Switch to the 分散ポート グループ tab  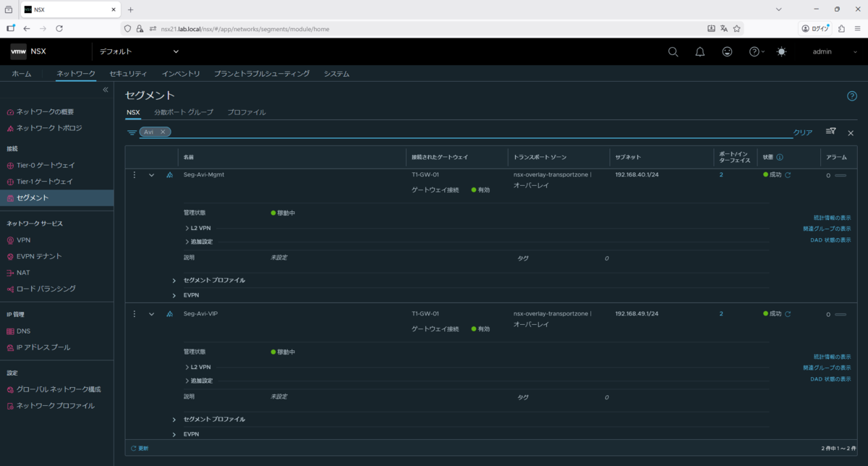click(x=184, y=112)
